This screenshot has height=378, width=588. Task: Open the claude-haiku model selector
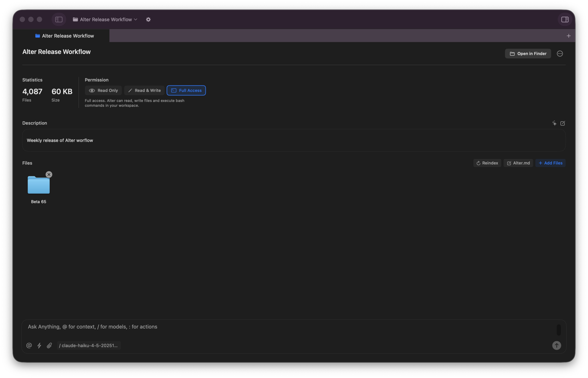pyautogui.click(x=89, y=345)
